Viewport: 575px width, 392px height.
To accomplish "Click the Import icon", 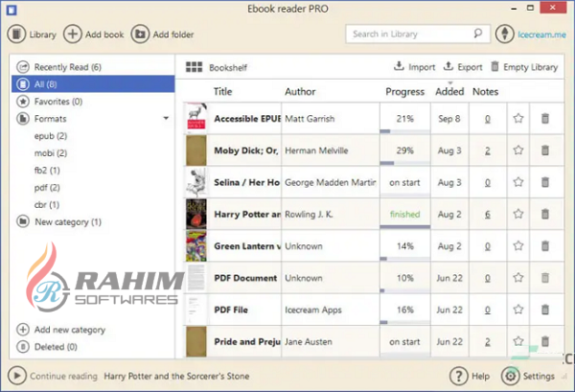I will (x=399, y=66).
